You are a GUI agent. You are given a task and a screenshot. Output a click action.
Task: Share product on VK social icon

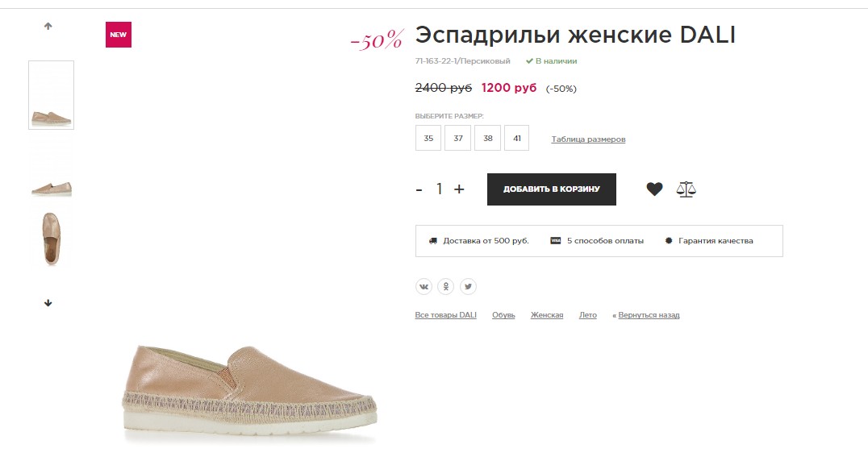424,286
